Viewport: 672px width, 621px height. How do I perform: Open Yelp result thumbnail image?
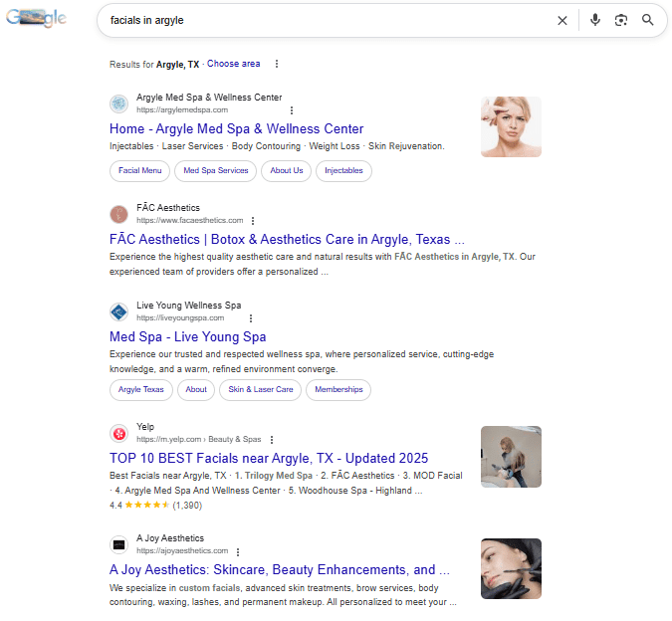(511, 457)
